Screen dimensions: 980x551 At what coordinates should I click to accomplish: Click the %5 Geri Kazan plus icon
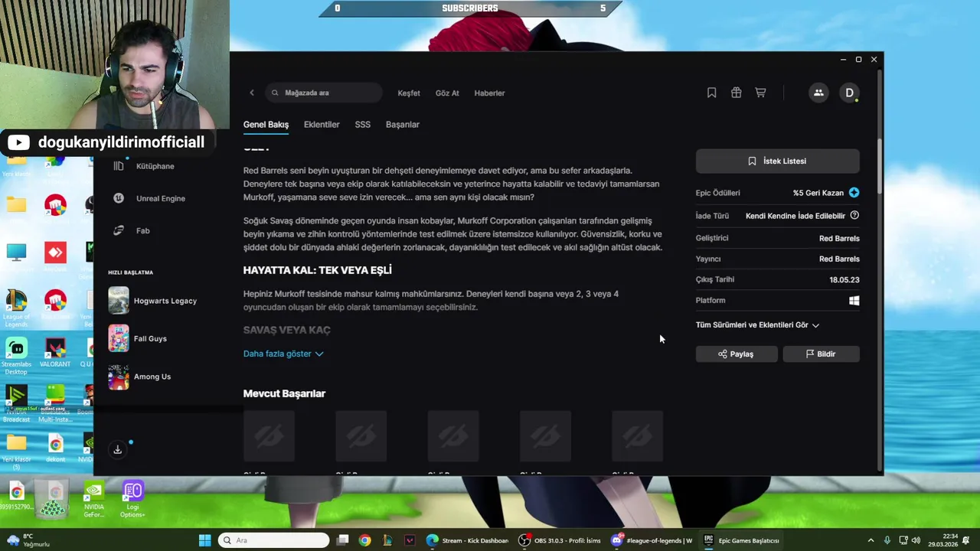tap(854, 193)
